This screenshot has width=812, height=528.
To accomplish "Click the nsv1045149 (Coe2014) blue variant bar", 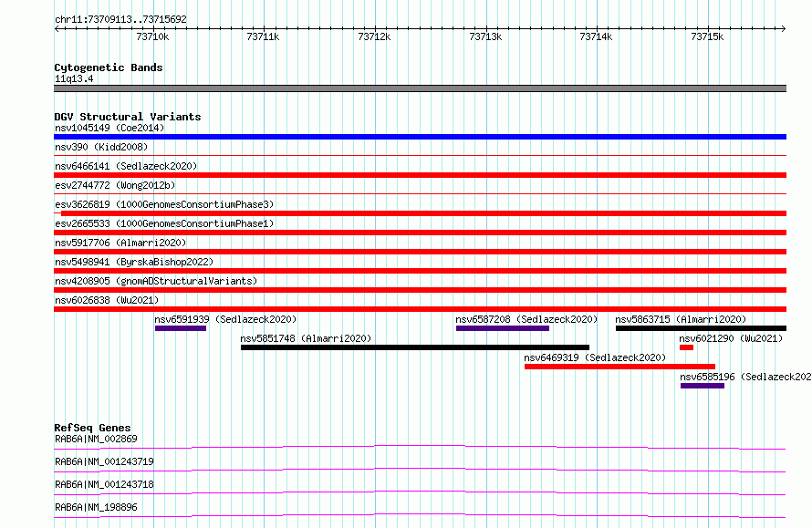I will (420, 137).
